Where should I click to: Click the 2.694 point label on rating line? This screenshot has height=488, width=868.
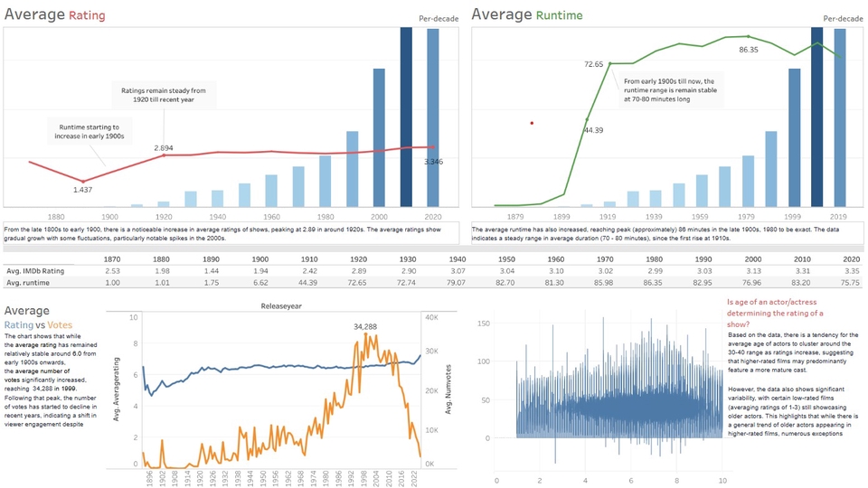click(x=164, y=147)
